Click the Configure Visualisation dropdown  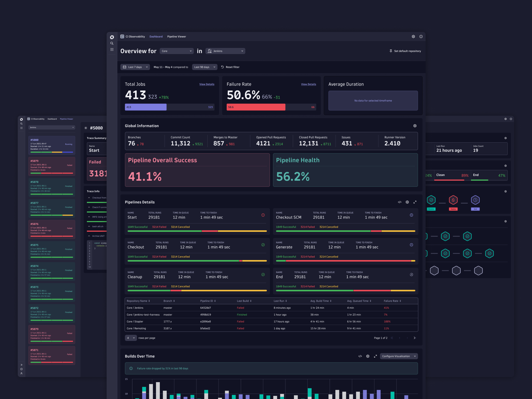[398, 356]
